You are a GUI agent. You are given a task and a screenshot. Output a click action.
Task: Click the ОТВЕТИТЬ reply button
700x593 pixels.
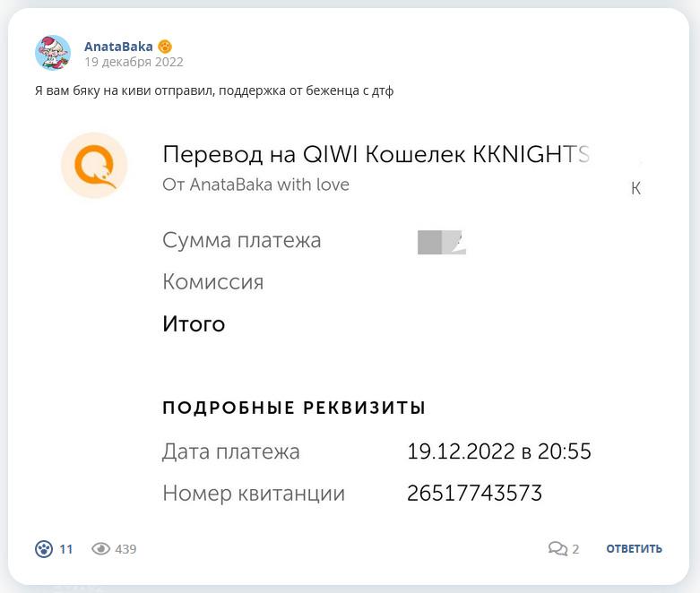[x=634, y=549]
